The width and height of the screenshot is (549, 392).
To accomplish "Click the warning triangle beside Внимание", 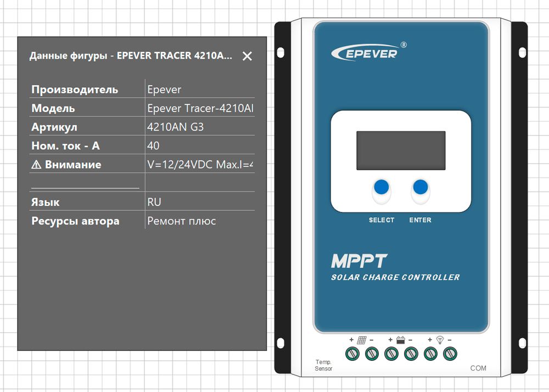I will coord(37,164).
